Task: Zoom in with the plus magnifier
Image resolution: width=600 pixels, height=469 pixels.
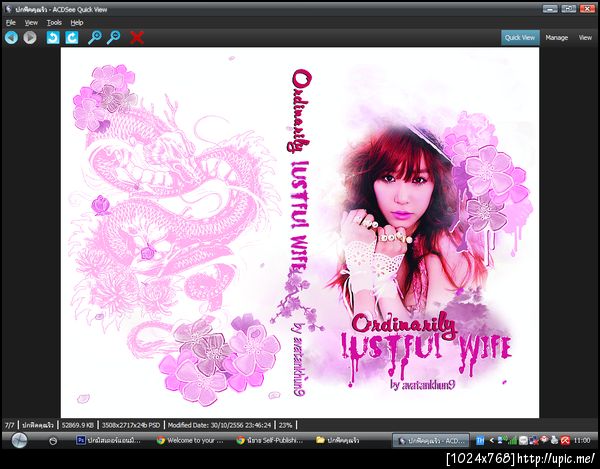Action: (x=95, y=37)
